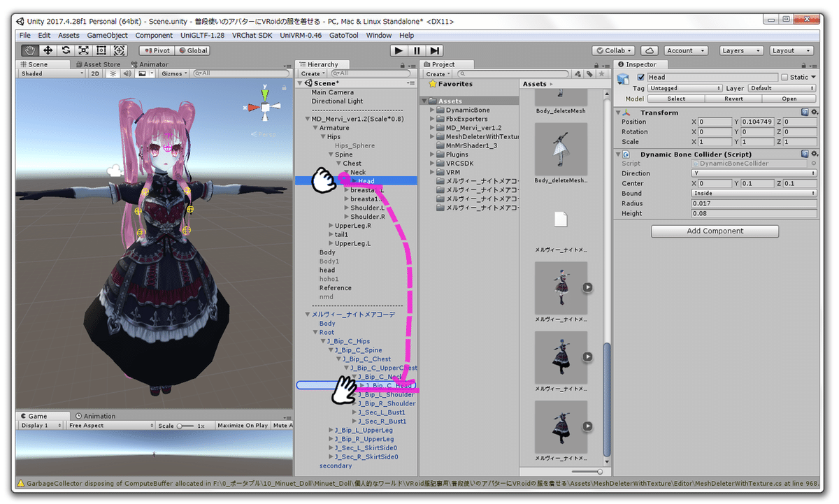Collapse the Transform component foldout
The width and height of the screenshot is (839, 504).
(x=618, y=113)
